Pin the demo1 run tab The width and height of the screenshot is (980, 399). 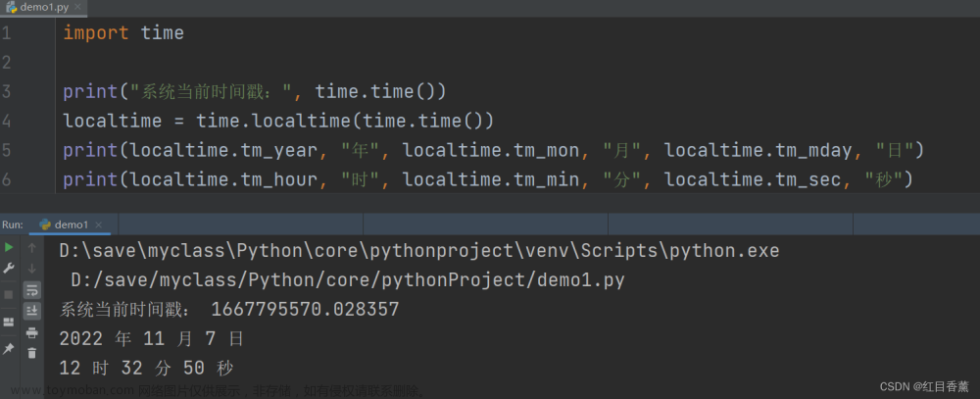(9, 348)
